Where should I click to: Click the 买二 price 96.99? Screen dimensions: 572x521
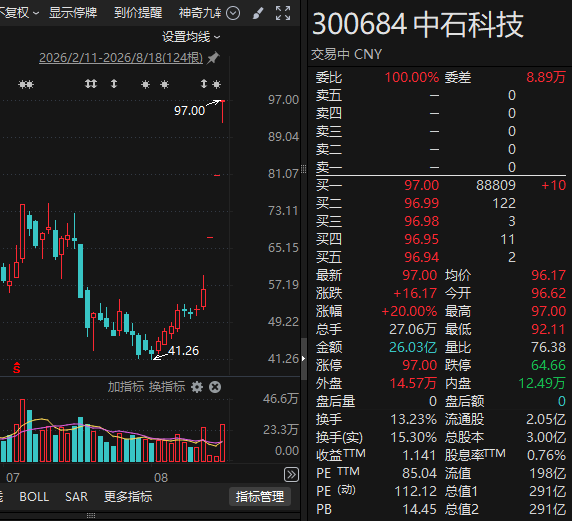pos(421,203)
